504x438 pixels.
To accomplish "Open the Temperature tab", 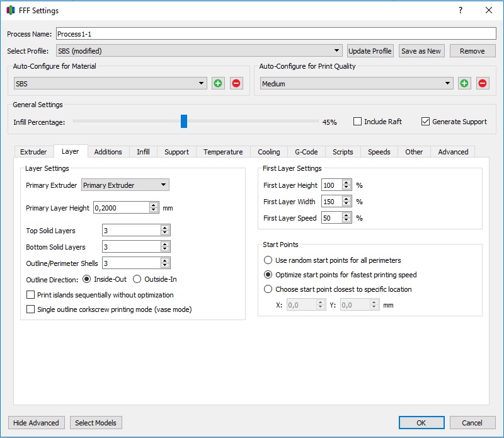I will (223, 152).
